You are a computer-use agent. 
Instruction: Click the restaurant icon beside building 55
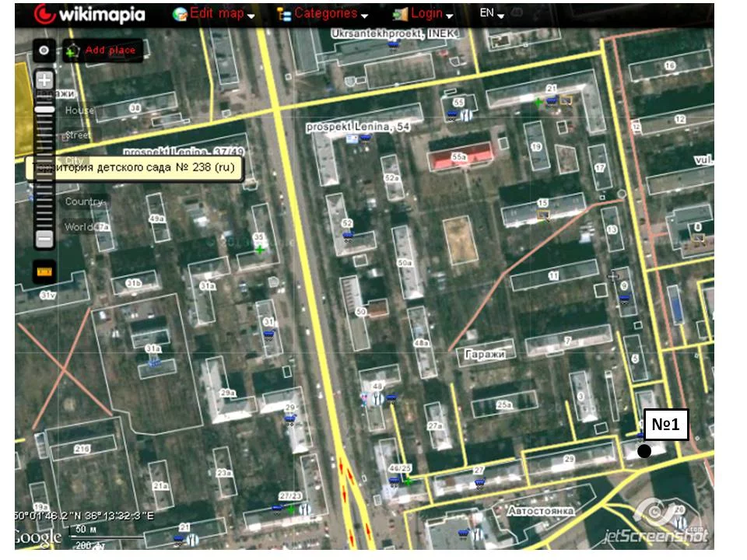(x=467, y=115)
